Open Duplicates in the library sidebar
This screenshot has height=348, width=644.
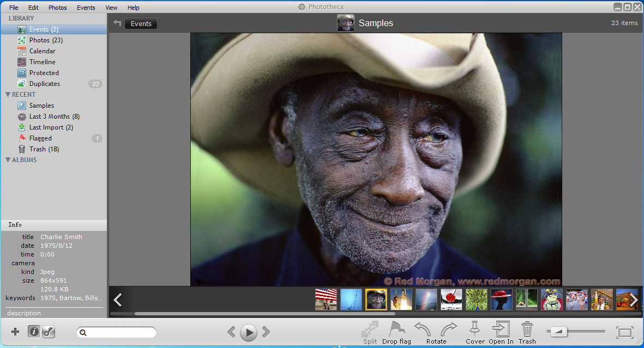click(44, 84)
